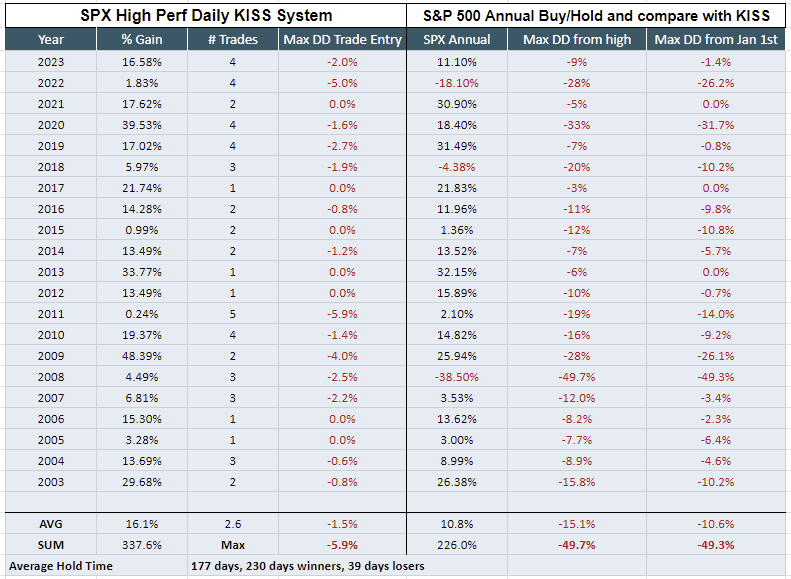Select the SPX Annual value '-4.38%'
This screenshot has width=791, height=579.
click(457, 167)
